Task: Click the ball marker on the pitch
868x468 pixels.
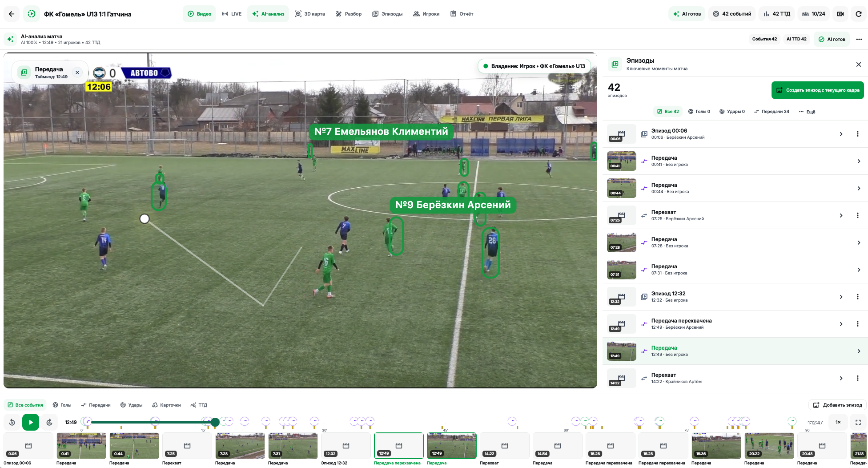Action: coord(145,219)
